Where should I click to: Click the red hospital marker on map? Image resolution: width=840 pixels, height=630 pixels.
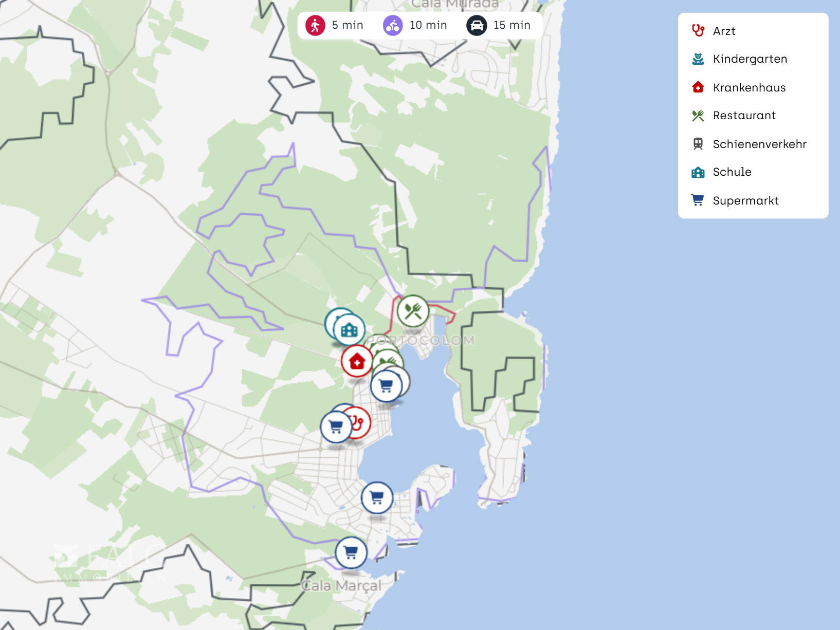tap(357, 362)
